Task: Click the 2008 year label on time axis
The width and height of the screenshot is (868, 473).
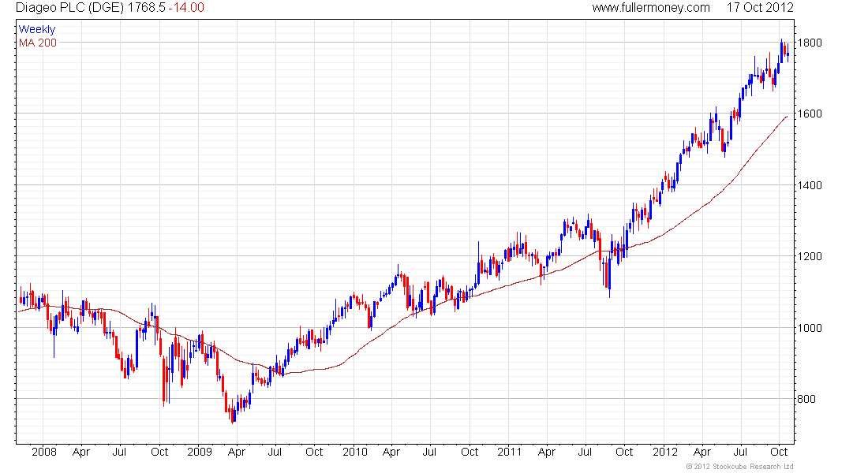Action: [x=43, y=452]
